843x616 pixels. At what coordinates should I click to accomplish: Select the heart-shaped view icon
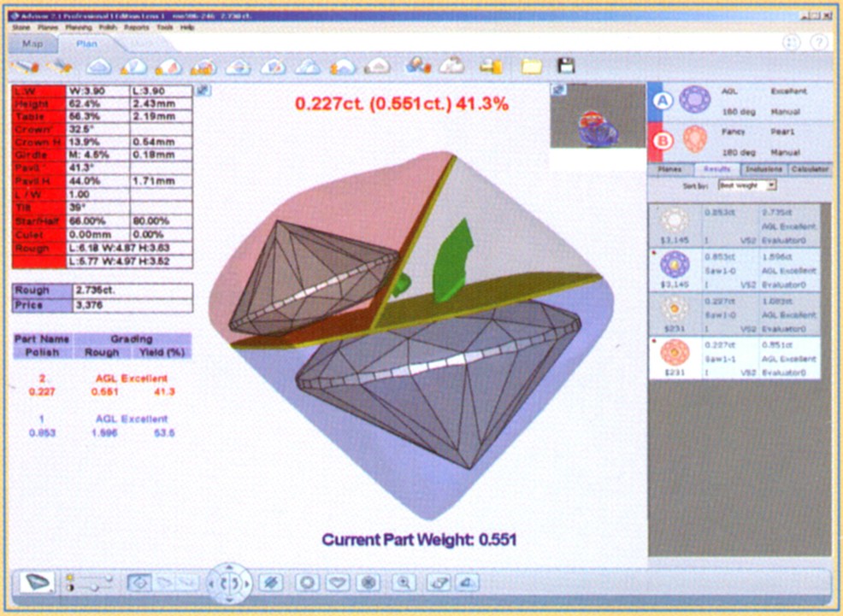(339, 582)
